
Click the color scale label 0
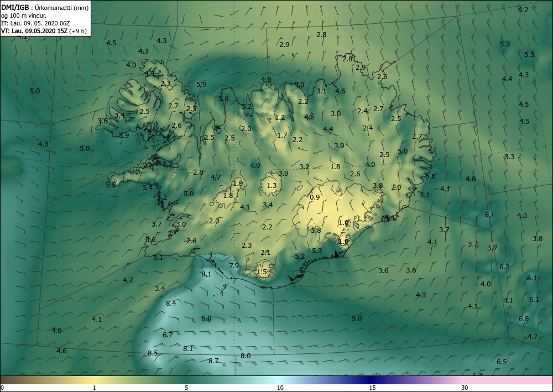tap(2, 388)
